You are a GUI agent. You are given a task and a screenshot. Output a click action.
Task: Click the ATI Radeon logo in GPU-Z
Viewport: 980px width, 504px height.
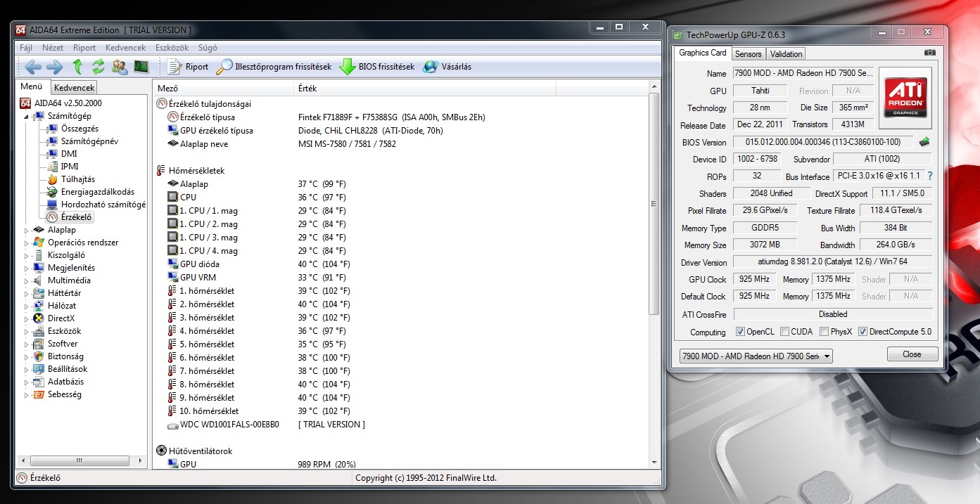point(905,98)
